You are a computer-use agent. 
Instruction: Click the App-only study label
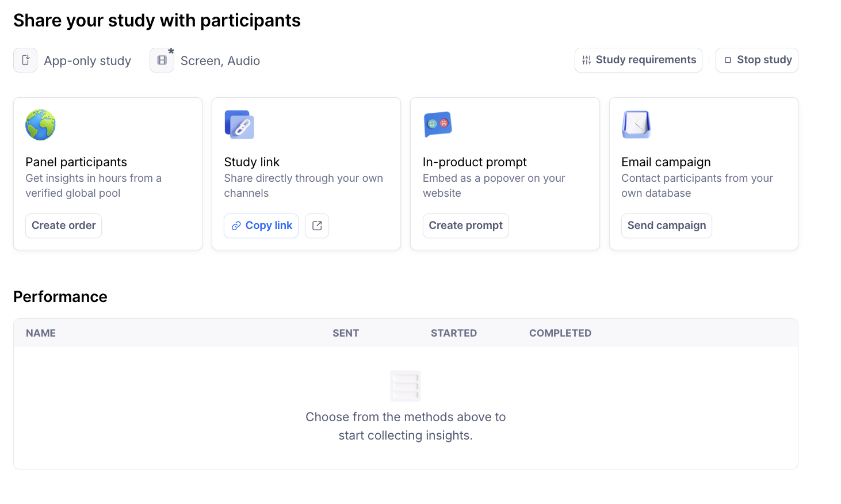87,61
